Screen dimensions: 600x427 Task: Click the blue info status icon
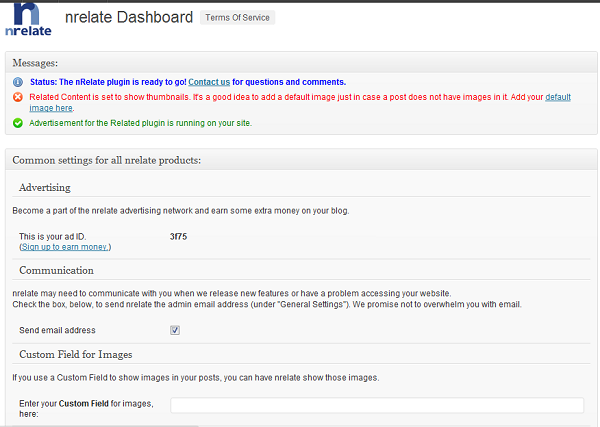18,82
